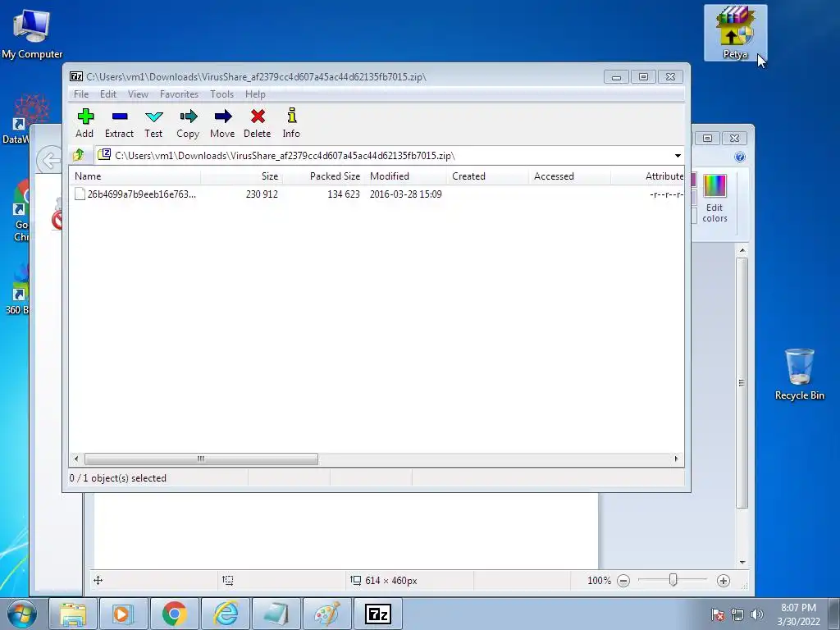Sort by Accessed column header
Viewport: 840px width, 630px height.
click(569, 176)
